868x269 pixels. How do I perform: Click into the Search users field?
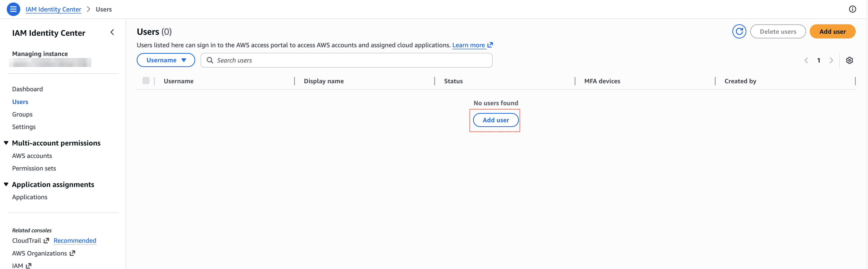click(346, 60)
